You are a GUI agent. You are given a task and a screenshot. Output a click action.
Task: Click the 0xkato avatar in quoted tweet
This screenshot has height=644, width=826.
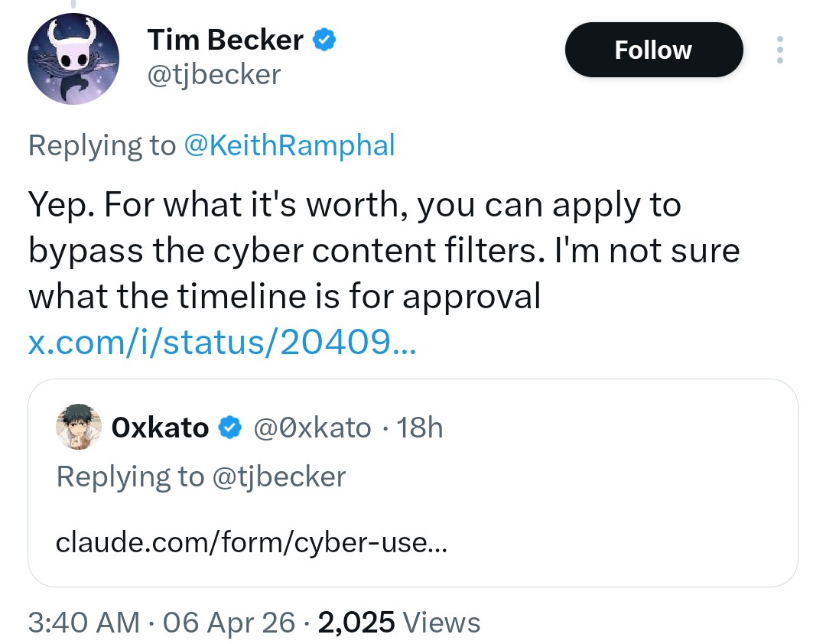[x=79, y=428]
